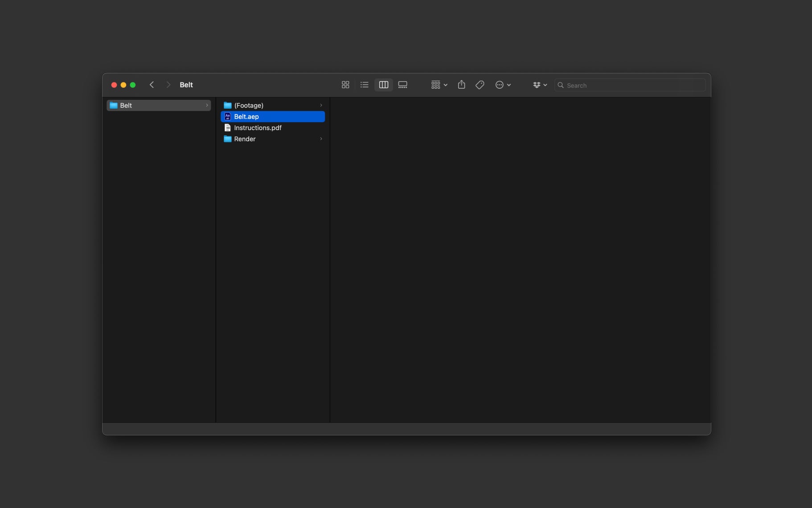This screenshot has height=508, width=812.
Task: Go back using the left arrow
Action: [152, 85]
